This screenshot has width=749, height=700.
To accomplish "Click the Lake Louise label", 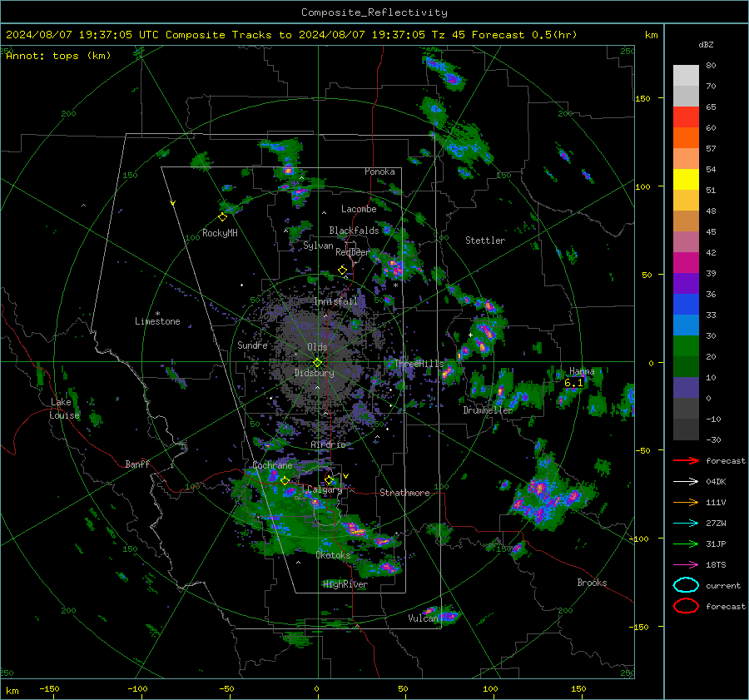I will click(x=64, y=409).
